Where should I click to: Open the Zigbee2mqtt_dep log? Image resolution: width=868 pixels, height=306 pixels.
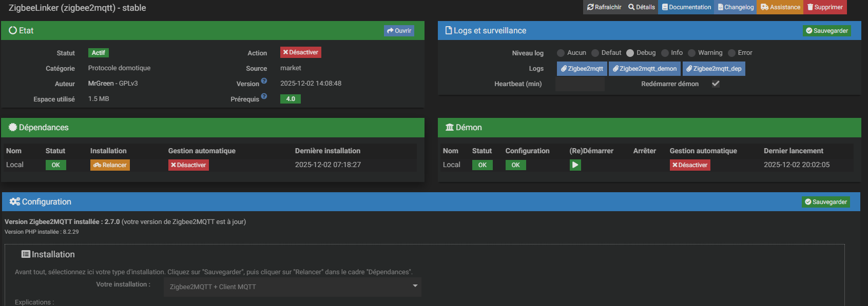[714, 69]
